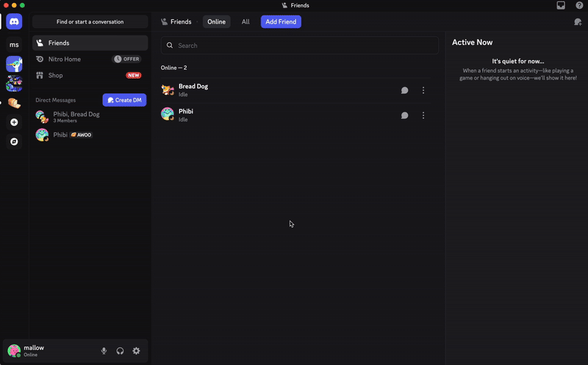
Task: Open Discord home Direct Messages icon
Action: tap(14, 22)
